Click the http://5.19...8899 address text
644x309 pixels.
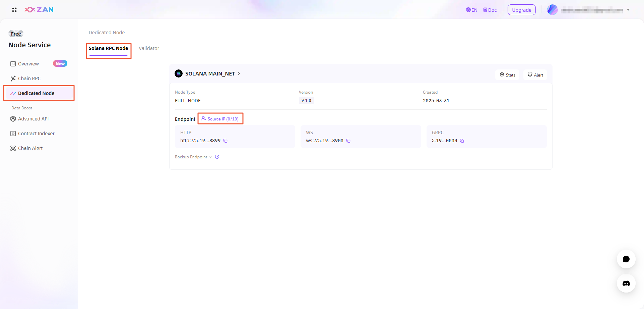point(200,141)
